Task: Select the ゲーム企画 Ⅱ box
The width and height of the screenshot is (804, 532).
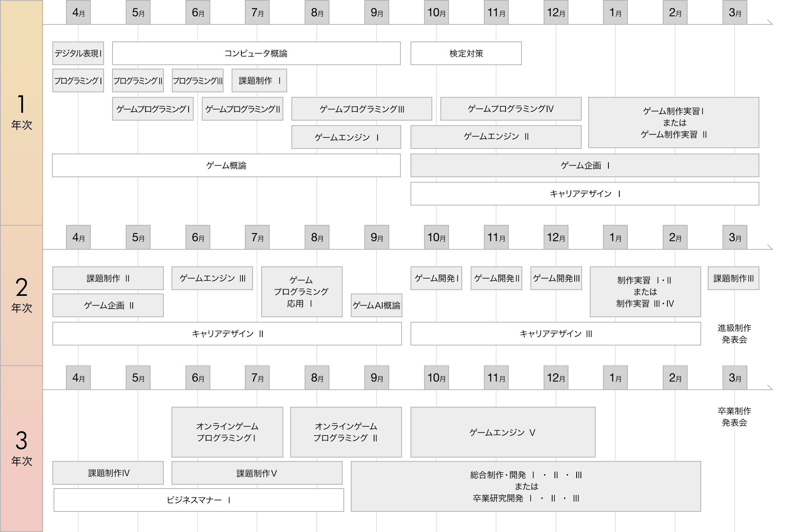Action: [x=108, y=306]
